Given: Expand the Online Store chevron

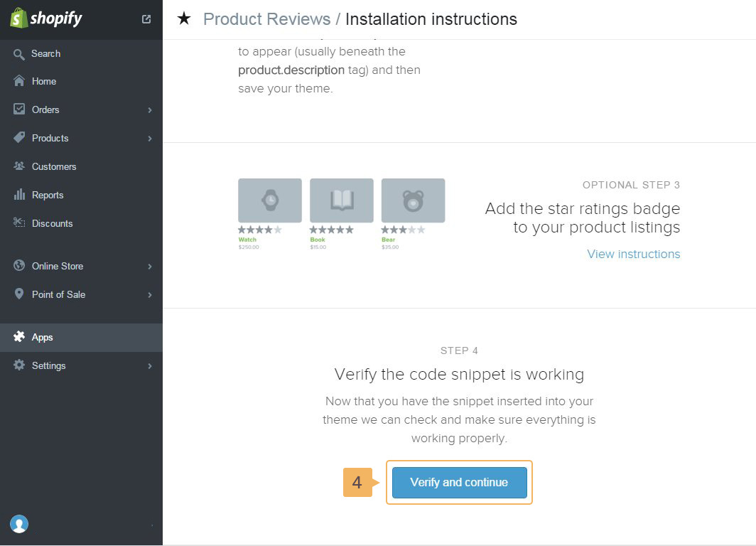Looking at the screenshot, I should [150, 267].
